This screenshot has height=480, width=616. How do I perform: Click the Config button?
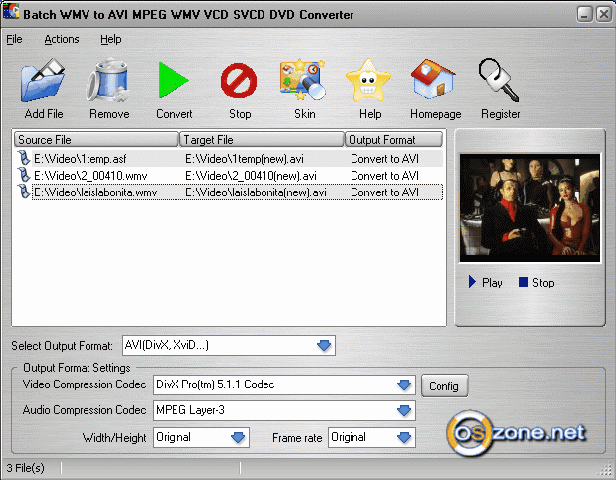pos(444,386)
